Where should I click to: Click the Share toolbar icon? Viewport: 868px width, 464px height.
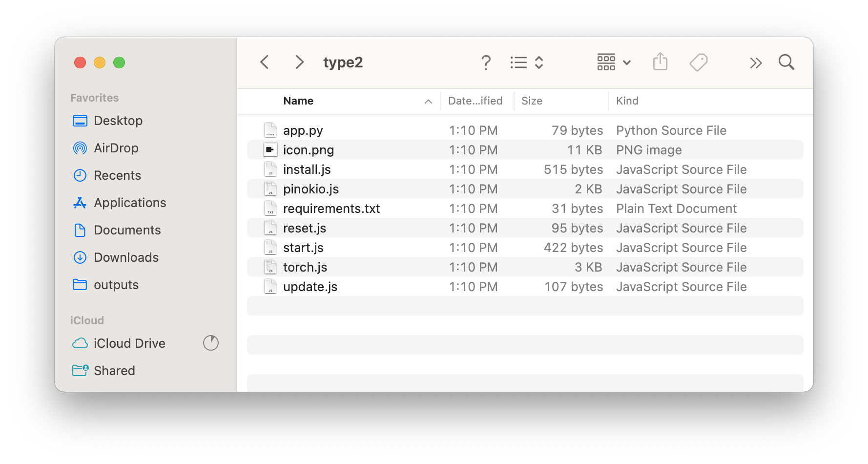(660, 62)
